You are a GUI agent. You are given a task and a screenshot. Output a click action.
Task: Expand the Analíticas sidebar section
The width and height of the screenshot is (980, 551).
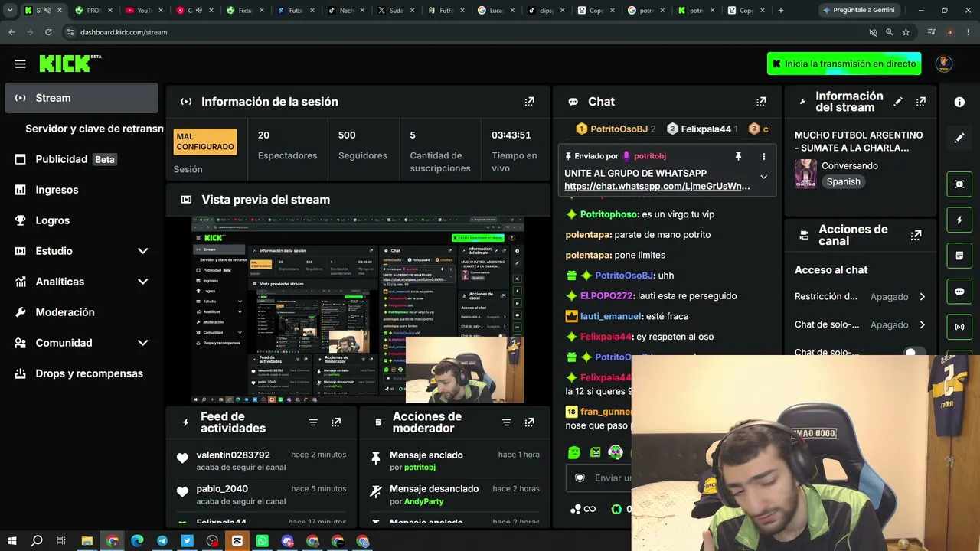(142, 282)
